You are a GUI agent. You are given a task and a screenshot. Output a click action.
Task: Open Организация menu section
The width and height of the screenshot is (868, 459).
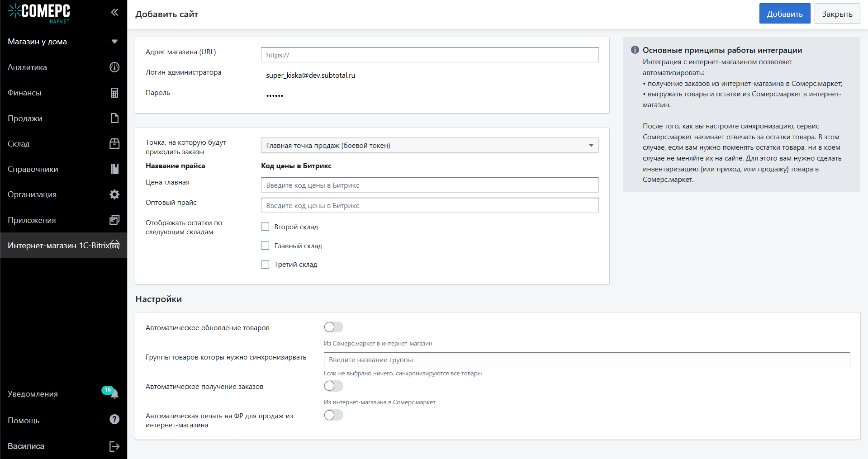click(x=63, y=194)
